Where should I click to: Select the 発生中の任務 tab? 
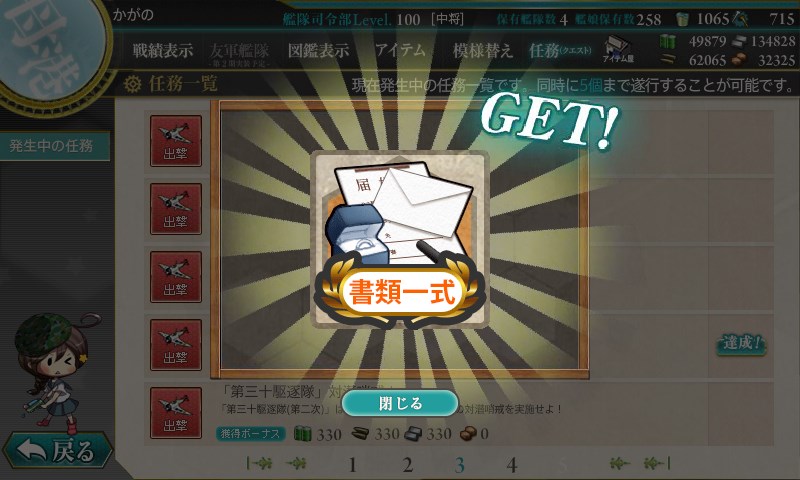pyautogui.click(x=52, y=146)
